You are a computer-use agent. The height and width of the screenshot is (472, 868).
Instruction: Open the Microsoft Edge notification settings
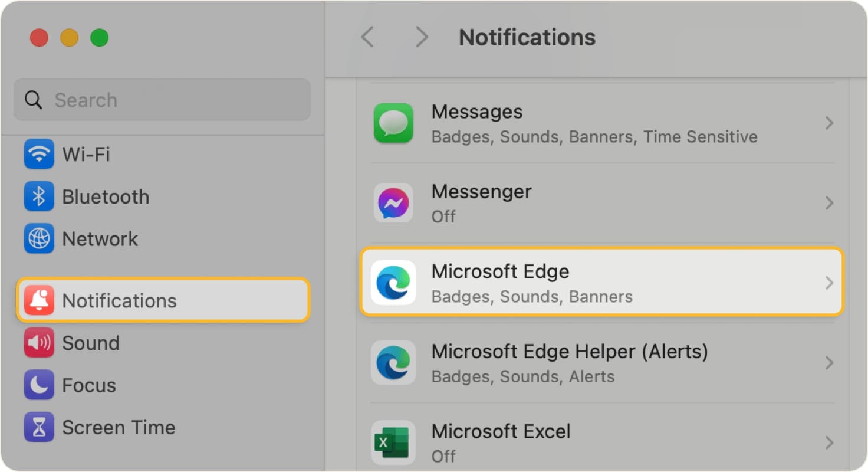[601, 283]
